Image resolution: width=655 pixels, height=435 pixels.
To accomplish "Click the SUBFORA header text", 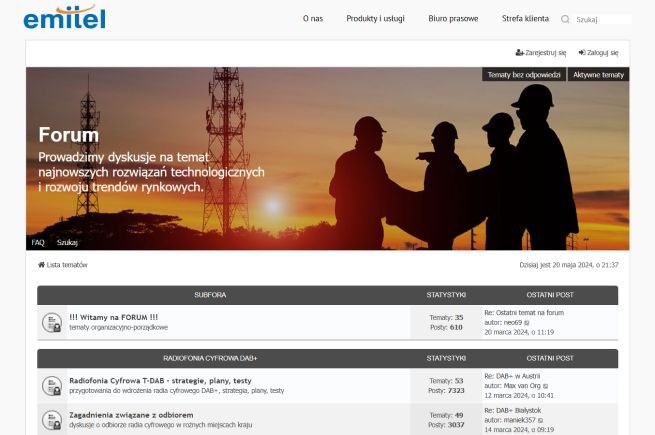I will [210, 295].
